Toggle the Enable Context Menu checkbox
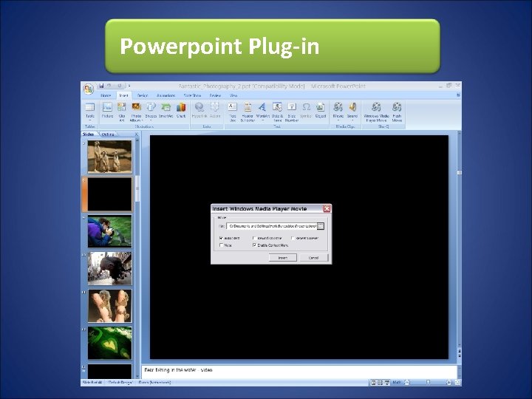The width and height of the screenshot is (532, 399). [x=254, y=245]
